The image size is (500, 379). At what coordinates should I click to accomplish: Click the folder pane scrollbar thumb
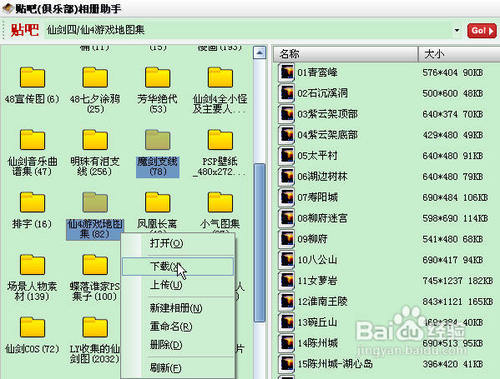tap(259, 243)
